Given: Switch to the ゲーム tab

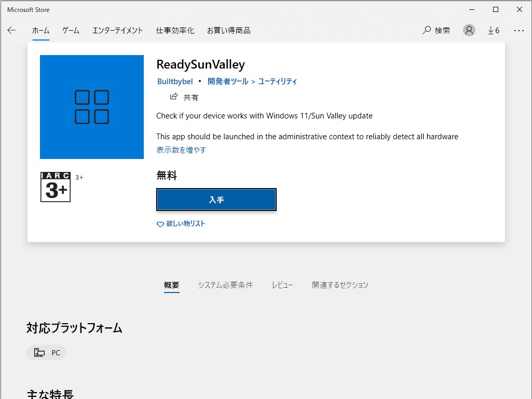Looking at the screenshot, I should pos(71,30).
